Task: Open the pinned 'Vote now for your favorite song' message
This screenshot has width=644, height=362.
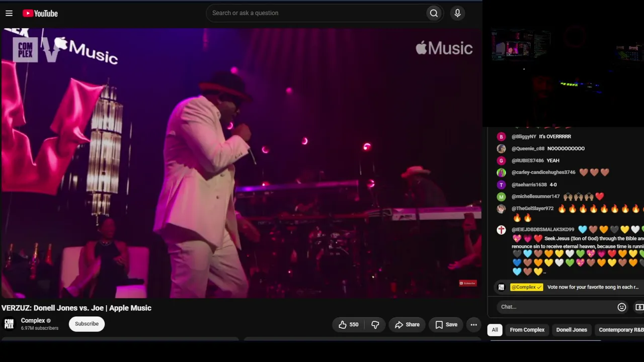Action: tap(593, 287)
